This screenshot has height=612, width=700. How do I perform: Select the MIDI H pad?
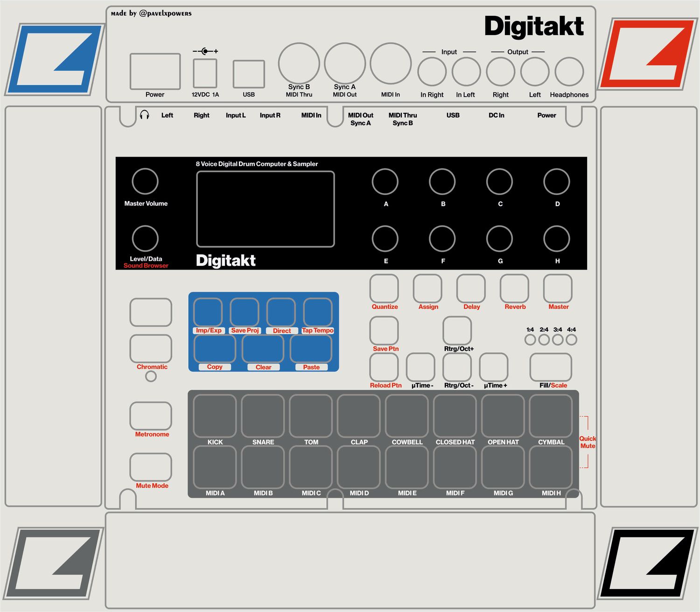(551, 467)
